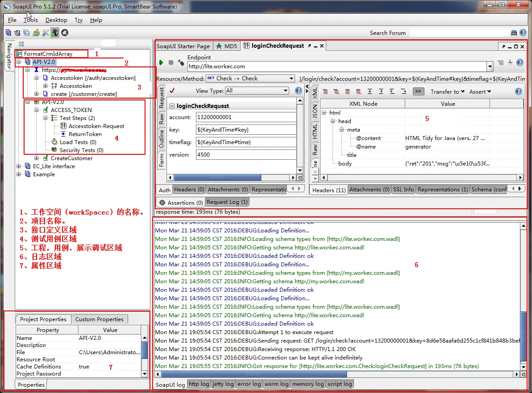Switch response view to vertical JSON tab
532x393 pixels.
tap(315, 111)
